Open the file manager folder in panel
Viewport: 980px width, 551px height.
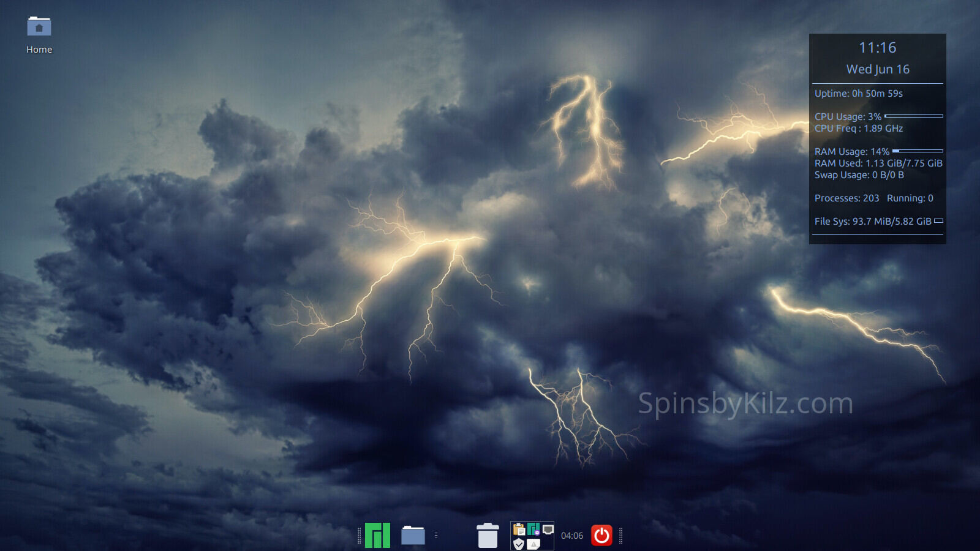(x=413, y=536)
